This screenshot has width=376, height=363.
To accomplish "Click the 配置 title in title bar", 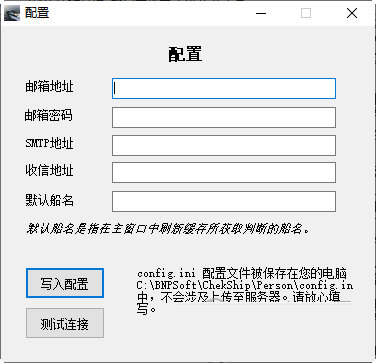I will click(x=37, y=13).
